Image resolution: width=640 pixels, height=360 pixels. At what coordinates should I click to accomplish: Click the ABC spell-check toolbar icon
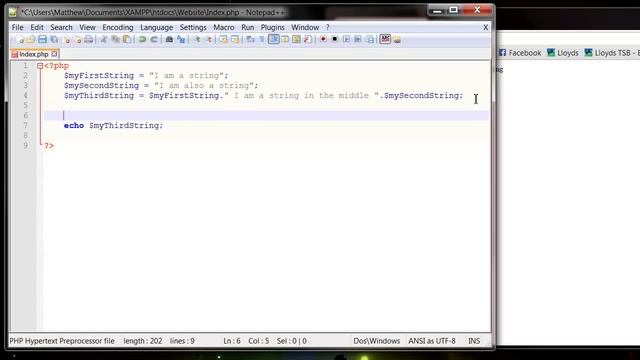pyautogui.click(x=385, y=40)
